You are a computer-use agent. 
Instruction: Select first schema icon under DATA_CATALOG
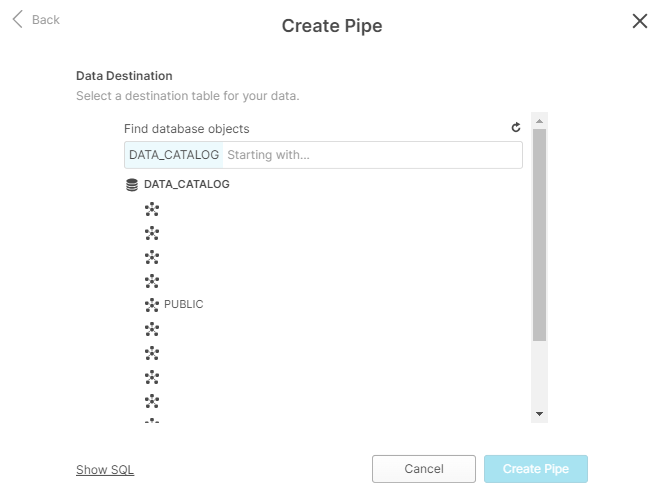coord(152,209)
